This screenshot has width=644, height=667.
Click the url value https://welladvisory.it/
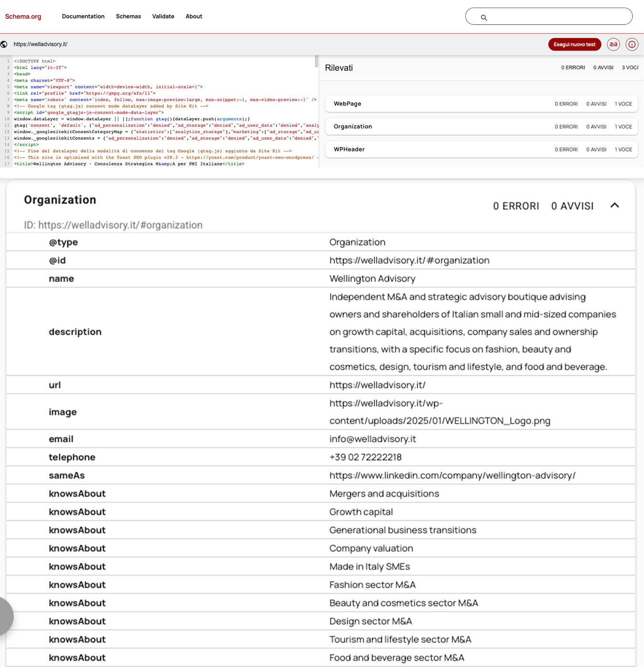pos(377,385)
